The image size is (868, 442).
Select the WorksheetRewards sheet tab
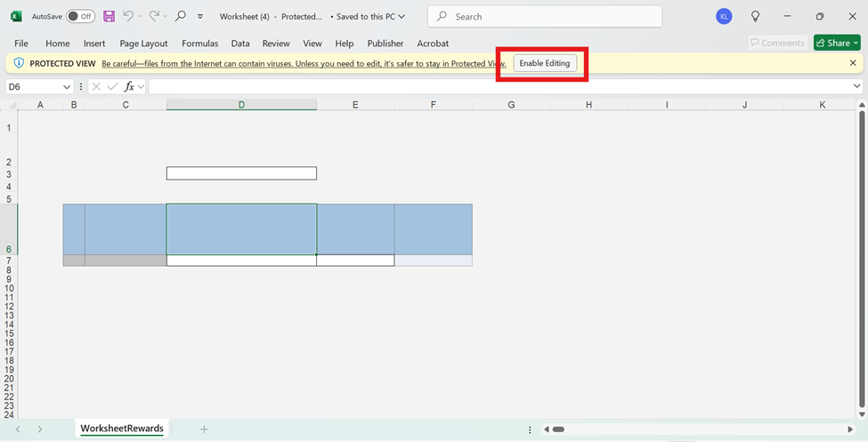pyautogui.click(x=122, y=429)
